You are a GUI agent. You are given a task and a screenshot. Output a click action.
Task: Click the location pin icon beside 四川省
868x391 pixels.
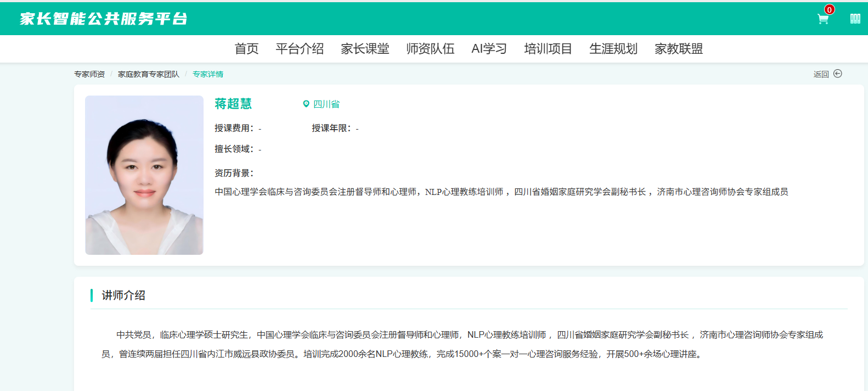(306, 104)
